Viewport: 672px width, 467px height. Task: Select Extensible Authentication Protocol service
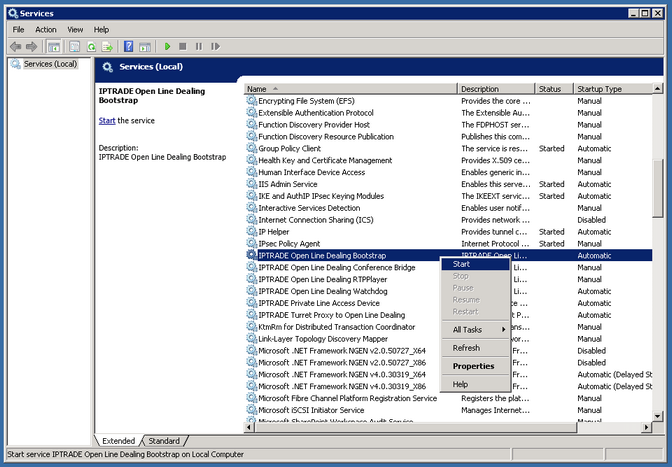(316, 113)
